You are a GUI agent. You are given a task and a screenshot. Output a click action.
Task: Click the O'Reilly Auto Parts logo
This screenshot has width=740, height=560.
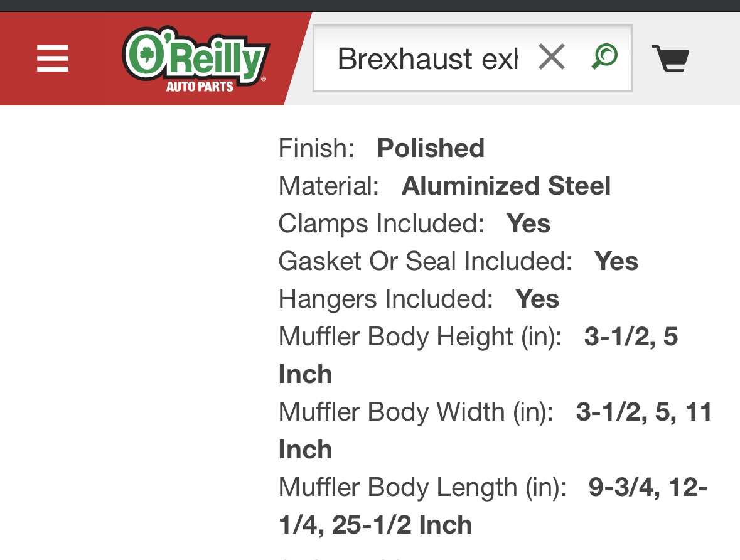pyautogui.click(x=196, y=59)
